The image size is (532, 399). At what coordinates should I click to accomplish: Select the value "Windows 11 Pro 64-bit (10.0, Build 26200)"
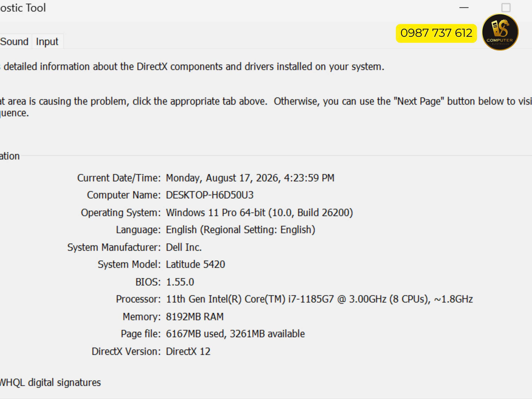click(260, 213)
